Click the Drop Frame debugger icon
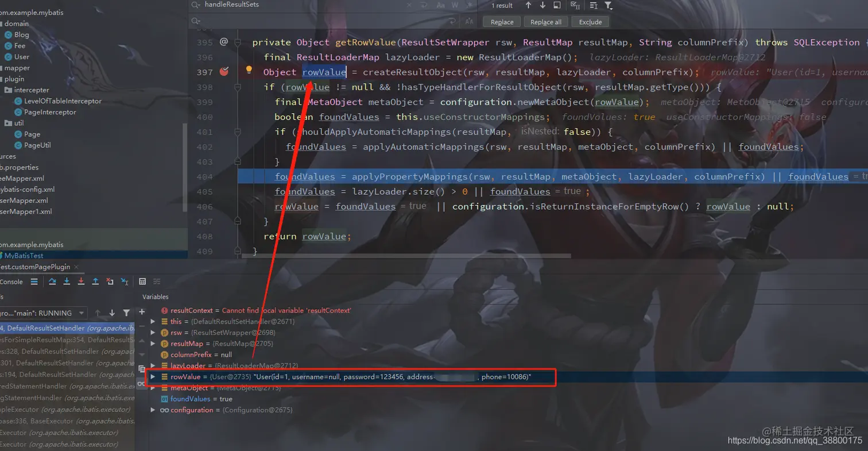 coord(110,282)
